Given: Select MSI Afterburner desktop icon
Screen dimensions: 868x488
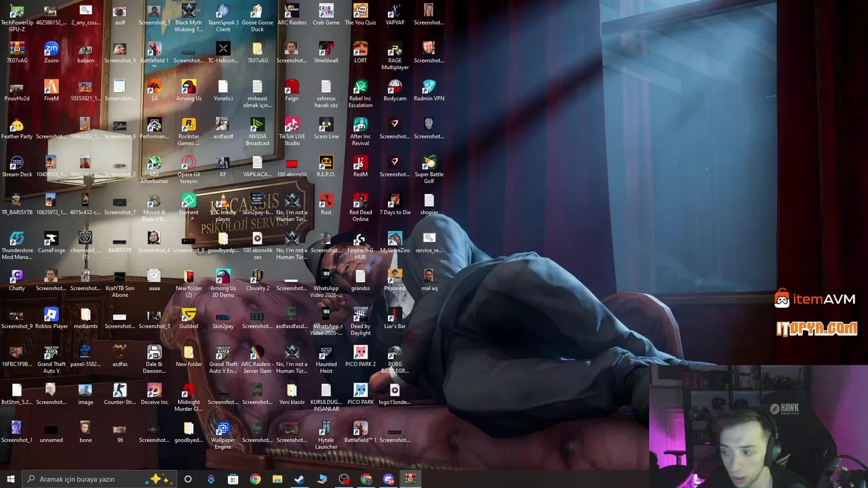Looking at the screenshot, I should pyautogui.click(x=155, y=169).
